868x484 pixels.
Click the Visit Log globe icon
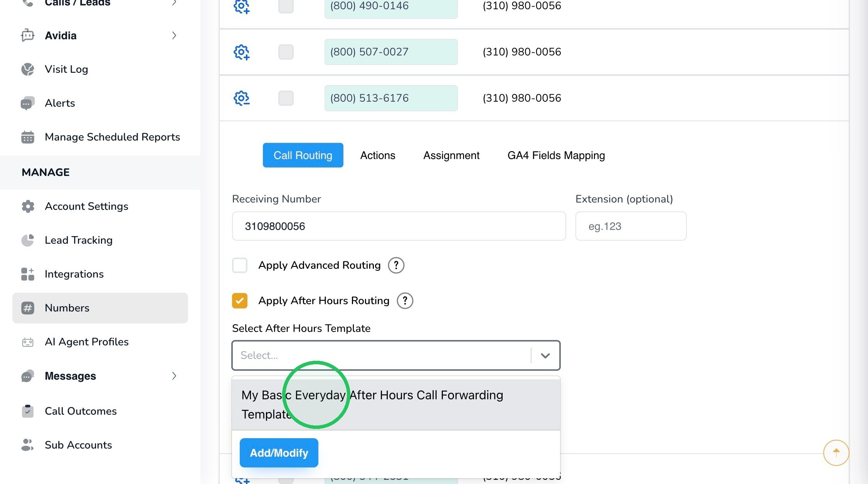tap(28, 69)
